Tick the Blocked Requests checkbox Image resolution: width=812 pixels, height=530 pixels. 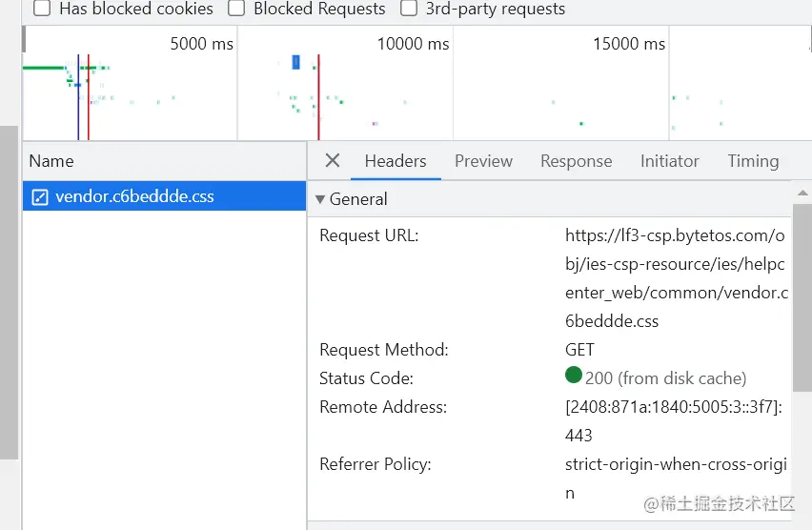click(236, 9)
